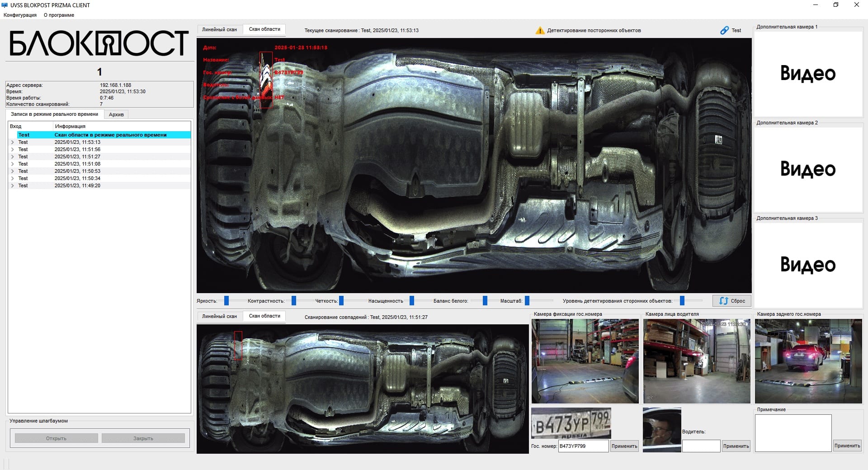Switch to the Архив tab
Viewport: 868px width, 470px height.
coord(116,114)
